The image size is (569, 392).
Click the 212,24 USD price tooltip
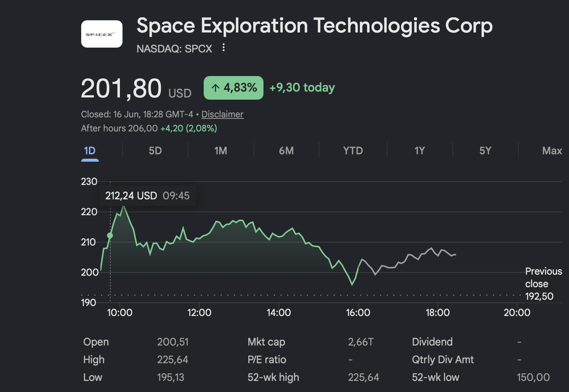[x=148, y=196]
